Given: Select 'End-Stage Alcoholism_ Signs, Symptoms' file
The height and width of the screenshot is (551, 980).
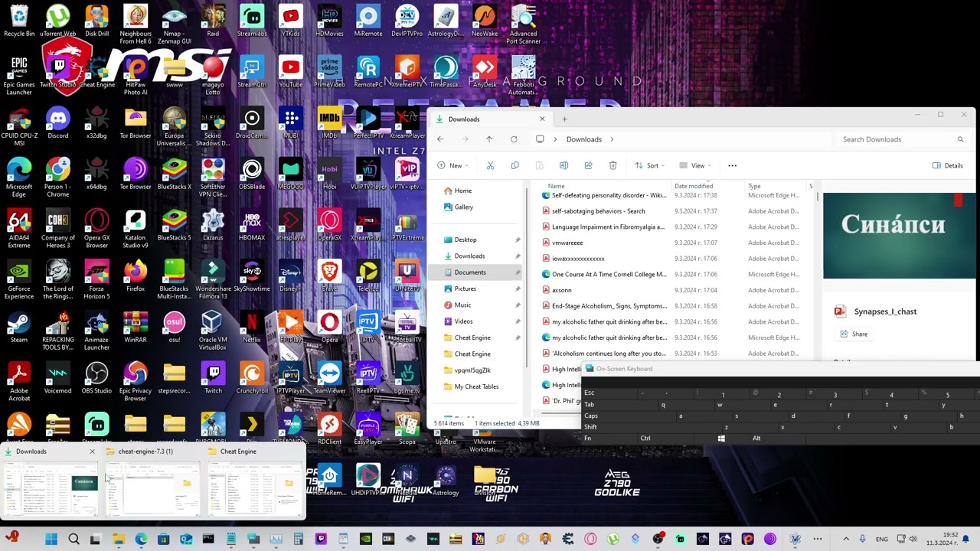Looking at the screenshot, I should tap(609, 306).
